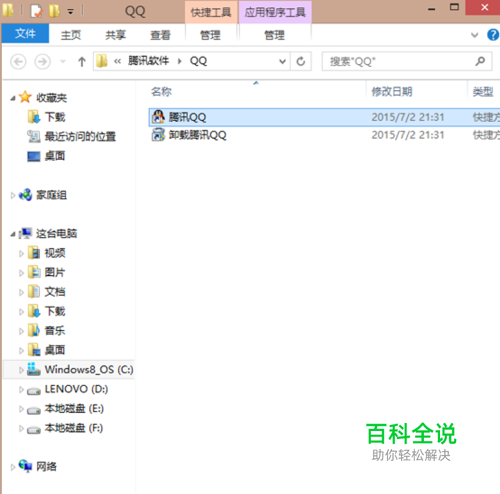Expand the 网络 network node
This screenshot has height=494, width=500.
[13, 467]
